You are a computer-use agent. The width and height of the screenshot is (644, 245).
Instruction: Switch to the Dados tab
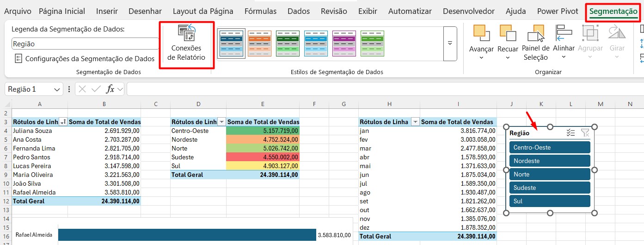[x=299, y=11]
